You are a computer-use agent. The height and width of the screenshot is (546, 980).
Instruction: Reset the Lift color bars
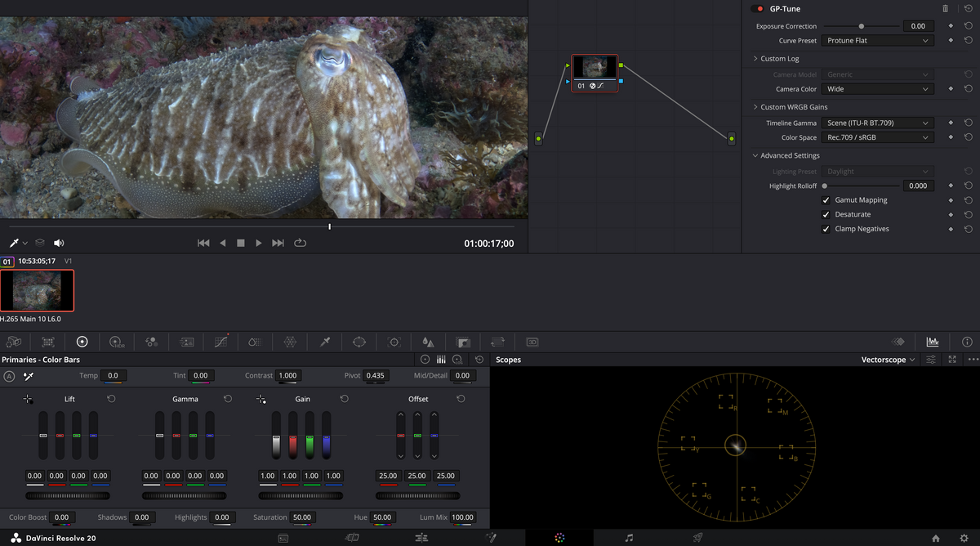111,399
